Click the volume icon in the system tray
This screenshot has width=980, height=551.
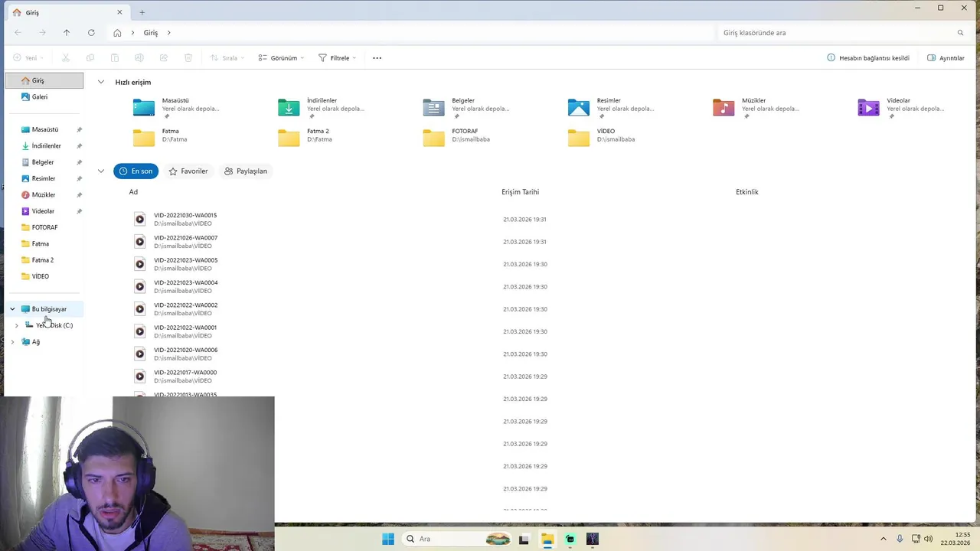[929, 539]
